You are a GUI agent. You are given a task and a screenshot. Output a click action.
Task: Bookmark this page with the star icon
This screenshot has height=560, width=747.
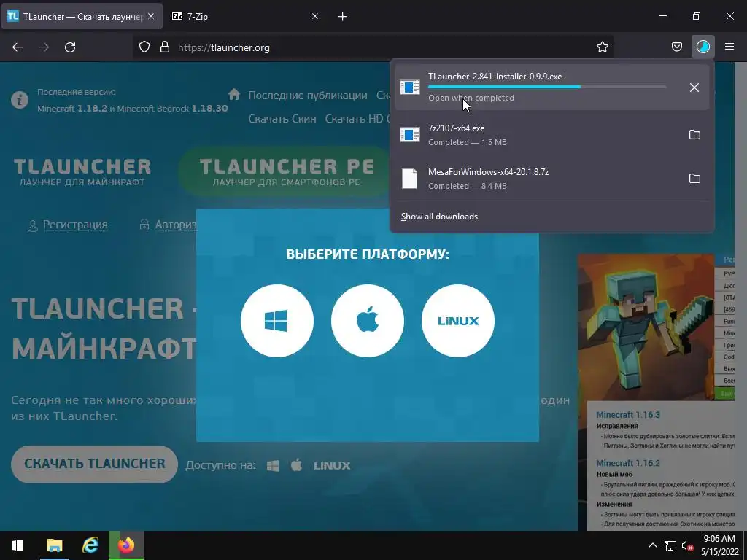point(602,47)
